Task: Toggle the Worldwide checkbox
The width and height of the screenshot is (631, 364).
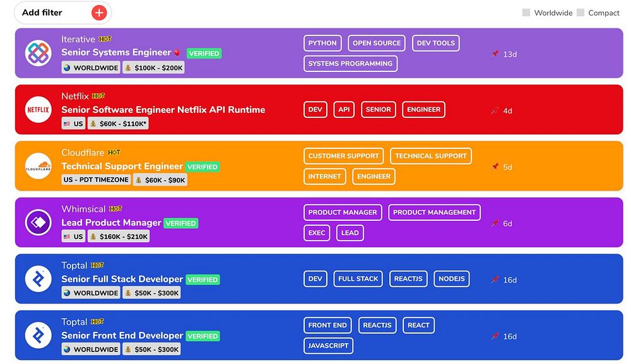Action: (526, 13)
